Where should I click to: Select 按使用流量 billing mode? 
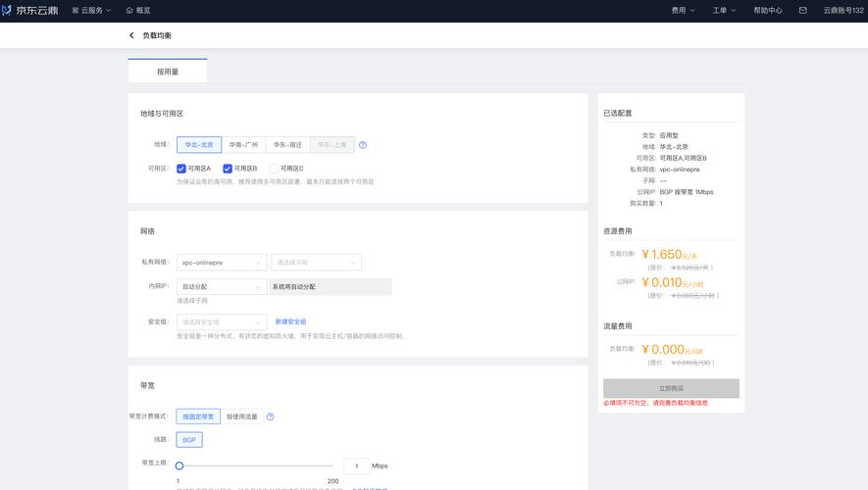pos(242,416)
